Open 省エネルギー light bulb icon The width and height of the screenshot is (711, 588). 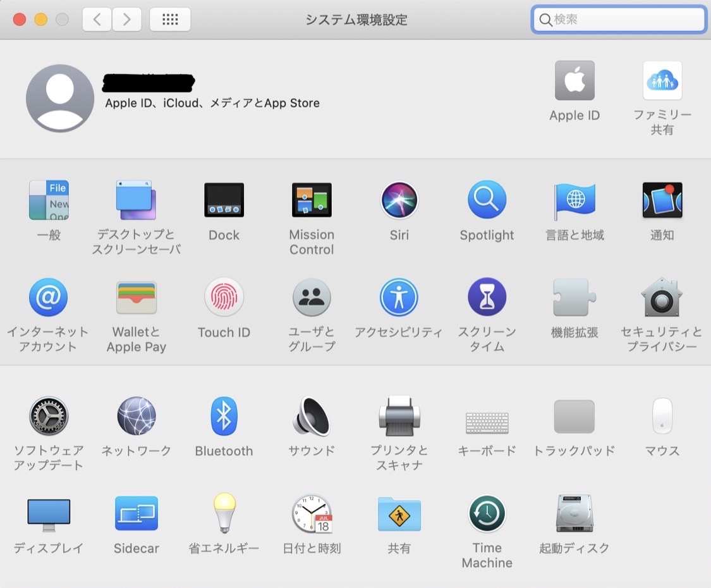pos(224,513)
